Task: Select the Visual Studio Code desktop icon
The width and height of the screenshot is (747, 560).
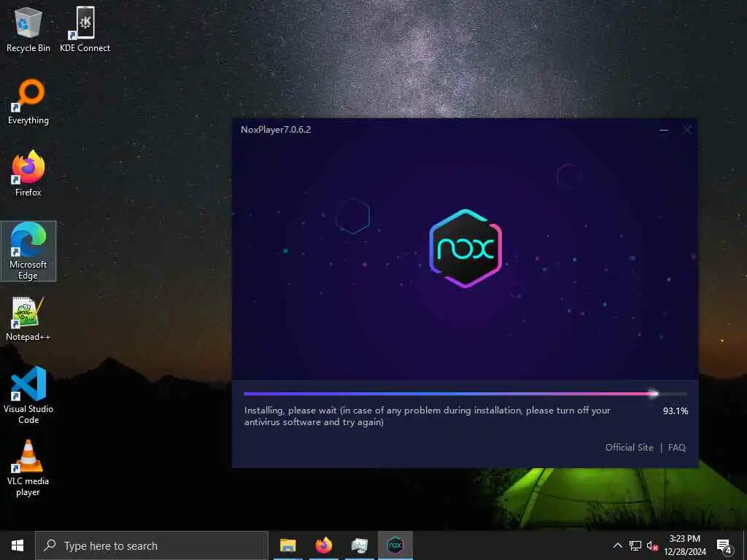Action: (x=28, y=395)
